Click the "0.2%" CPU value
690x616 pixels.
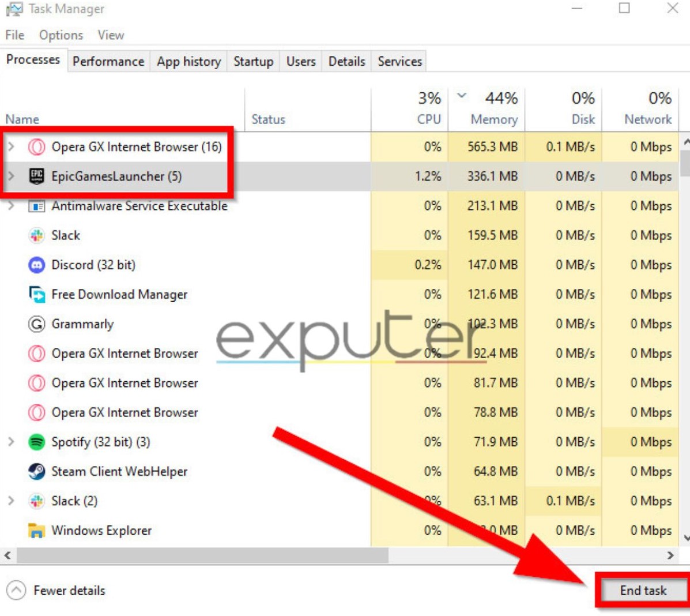[x=428, y=265]
